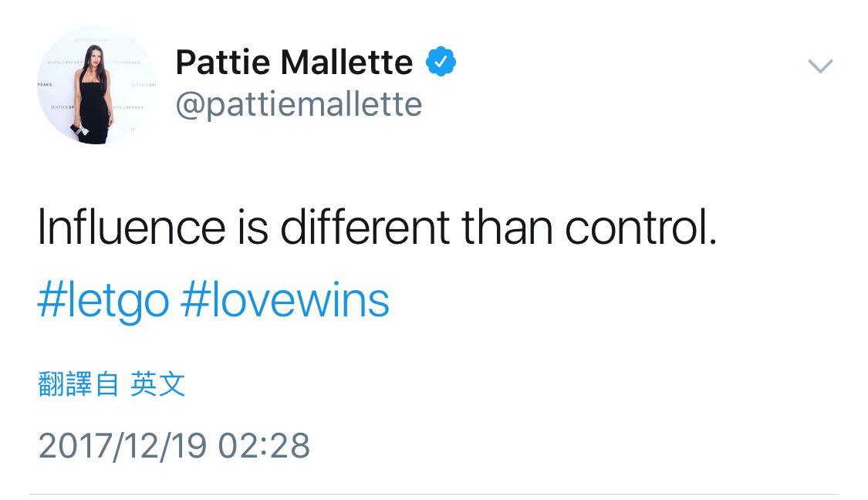
Task: Go to the @pattiemallette handle
Action: [x=299, y=104]
